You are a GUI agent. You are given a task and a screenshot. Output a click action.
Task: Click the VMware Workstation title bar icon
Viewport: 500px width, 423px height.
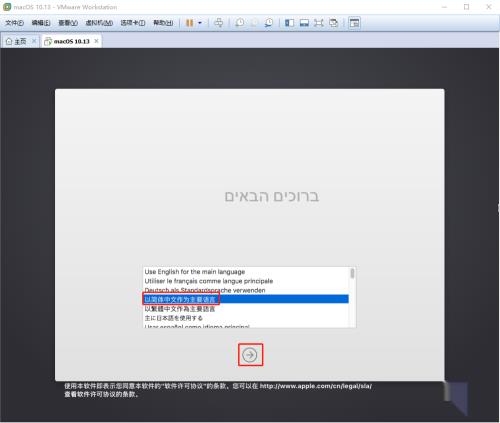7,7
